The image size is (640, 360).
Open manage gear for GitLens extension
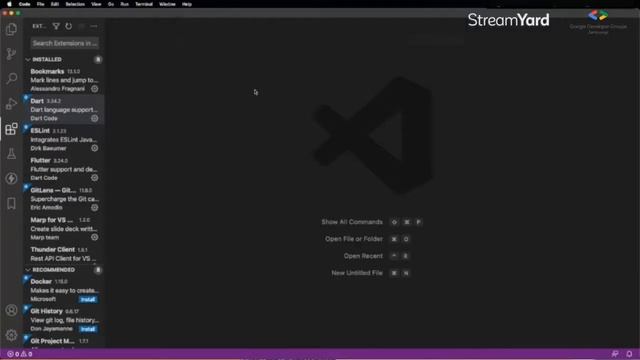[x=95, y=207]
